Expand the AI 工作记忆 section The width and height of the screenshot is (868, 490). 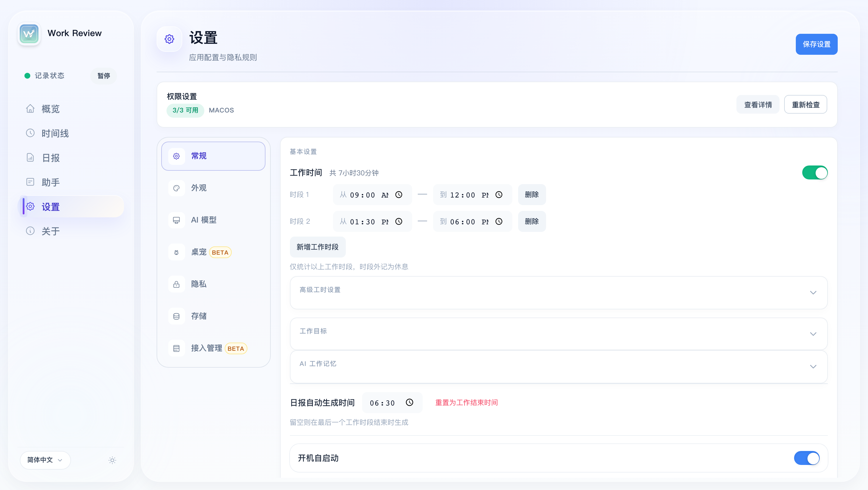(x=558, y=366)
